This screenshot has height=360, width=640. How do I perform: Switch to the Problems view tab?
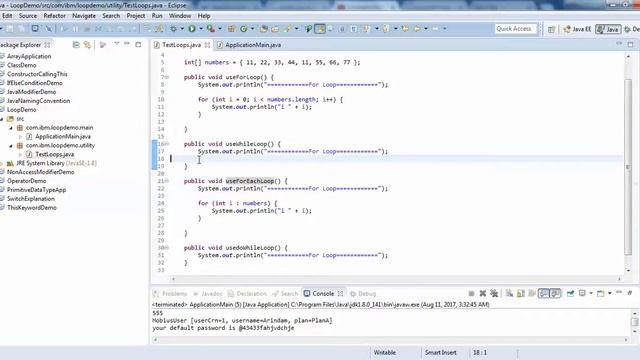tap(170, 293)
